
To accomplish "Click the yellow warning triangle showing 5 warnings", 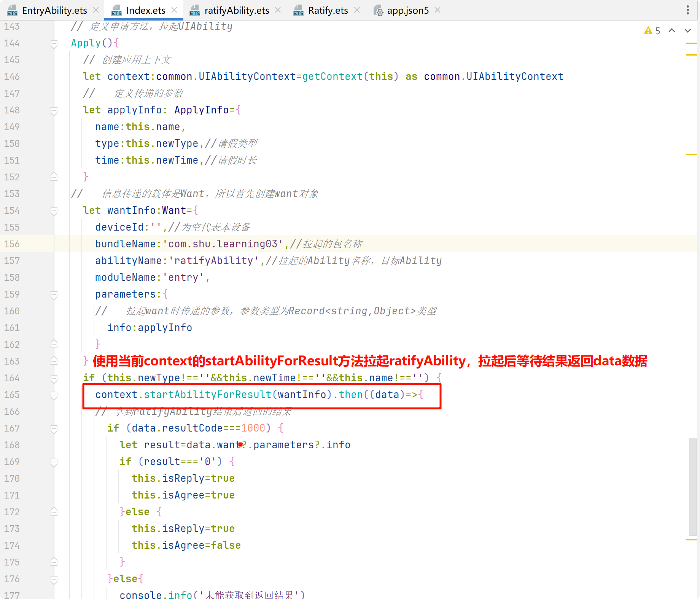I will point(648,30).
